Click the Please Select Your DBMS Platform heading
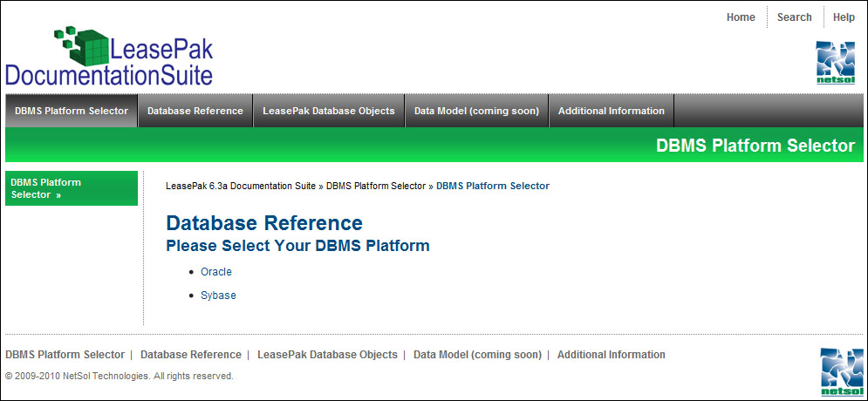868x401 pixels. (x=297, y=246)
